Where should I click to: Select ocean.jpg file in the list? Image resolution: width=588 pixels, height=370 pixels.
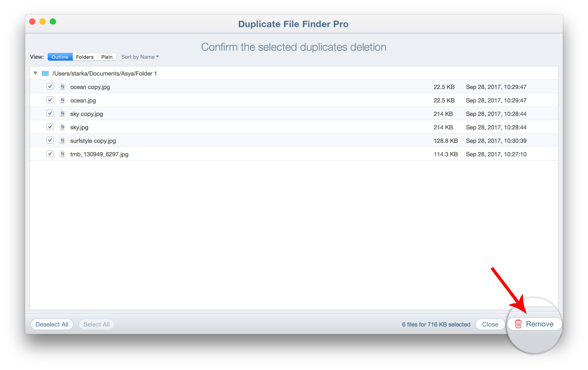82,100
